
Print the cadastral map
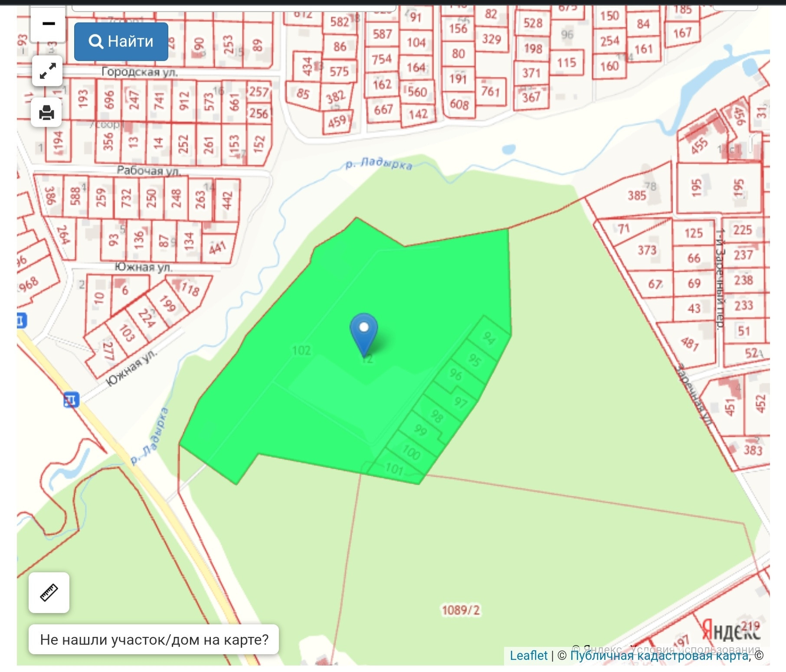46,113
